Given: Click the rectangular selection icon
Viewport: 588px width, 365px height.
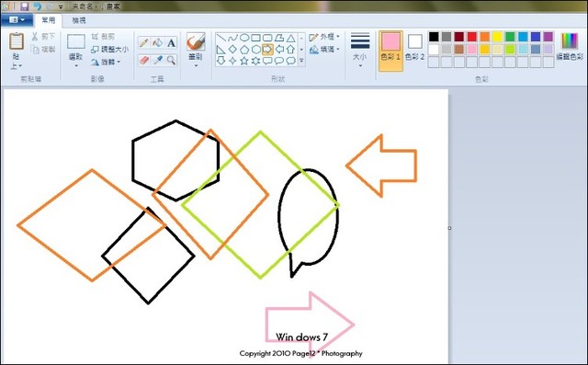Looking at the screenshot, I should (76, 41).
